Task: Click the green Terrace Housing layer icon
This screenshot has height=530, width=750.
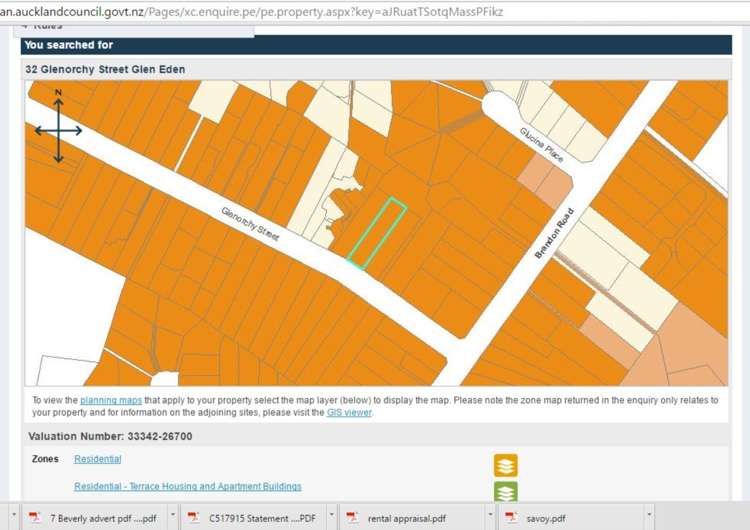Action: 506,491
